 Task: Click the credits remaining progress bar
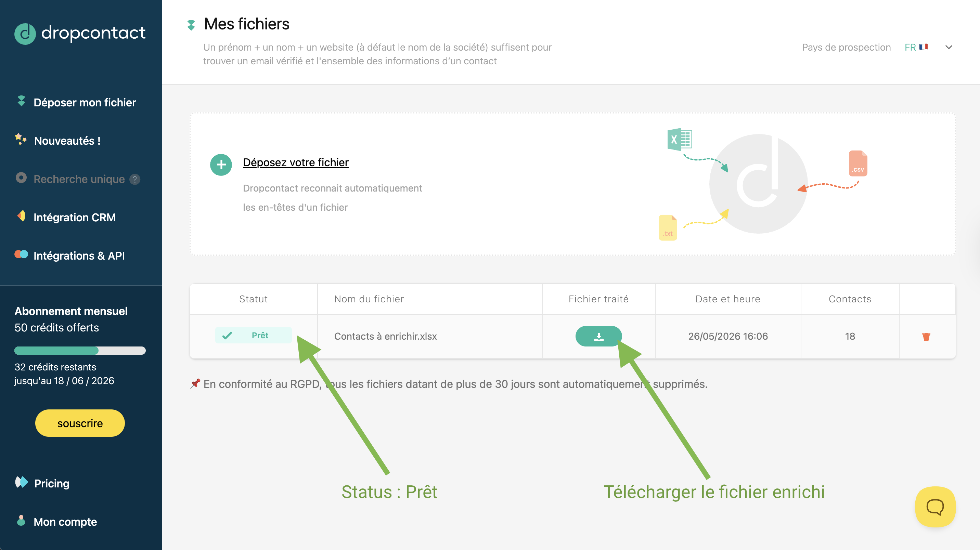[80, 350]
